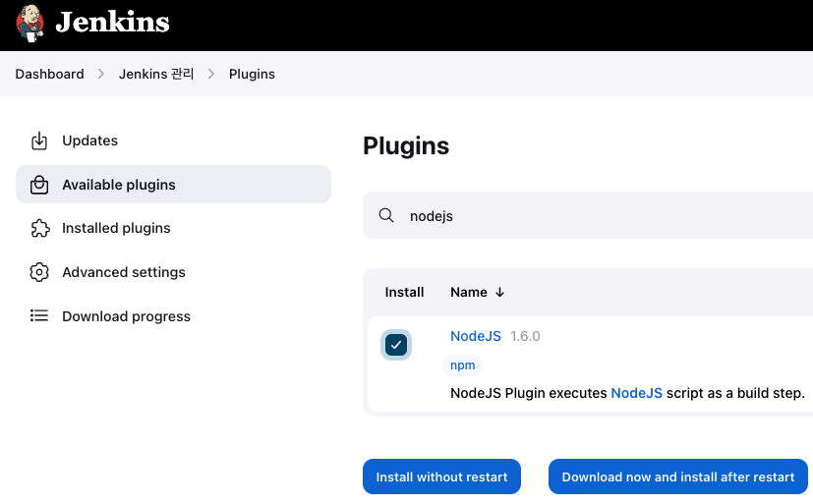Click the Jenkins title text
Viewport: 813px width, 504px height.
click(x=112, y=23)
